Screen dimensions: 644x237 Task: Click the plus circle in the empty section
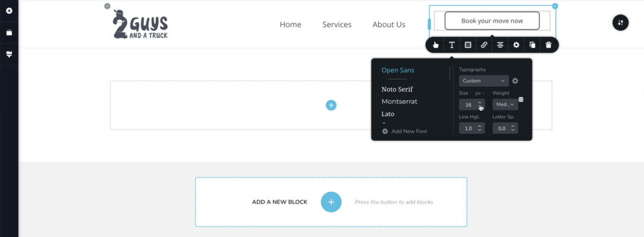point(331,105)
